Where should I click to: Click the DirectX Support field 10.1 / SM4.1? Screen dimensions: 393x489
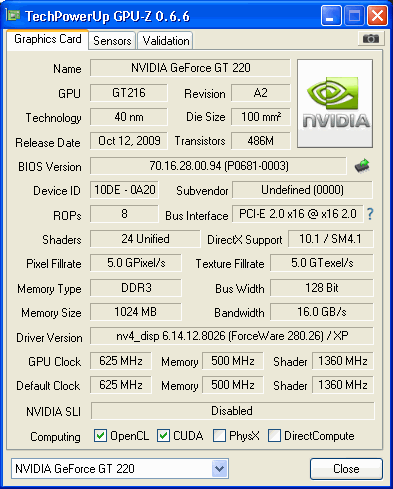coord(331,239)
